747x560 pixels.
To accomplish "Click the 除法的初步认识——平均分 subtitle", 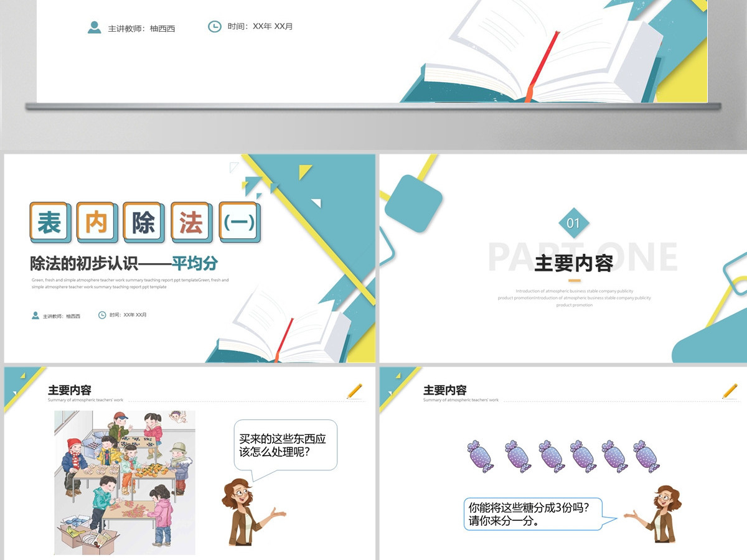I will (124, 263).
